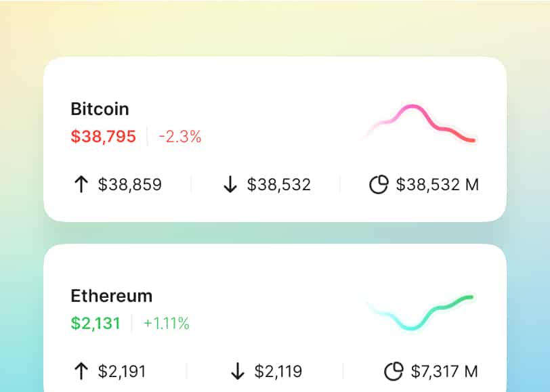Click Ethereum's current price $2,131

(96, 324)
